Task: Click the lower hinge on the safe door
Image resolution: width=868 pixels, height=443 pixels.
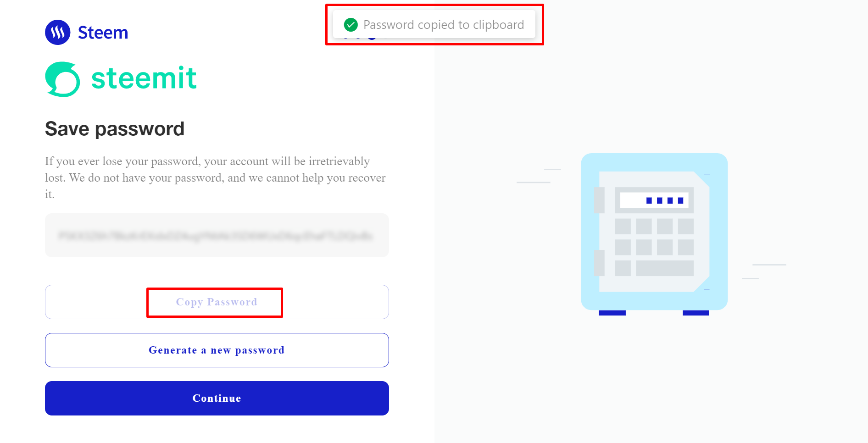Action: [599, 263]
